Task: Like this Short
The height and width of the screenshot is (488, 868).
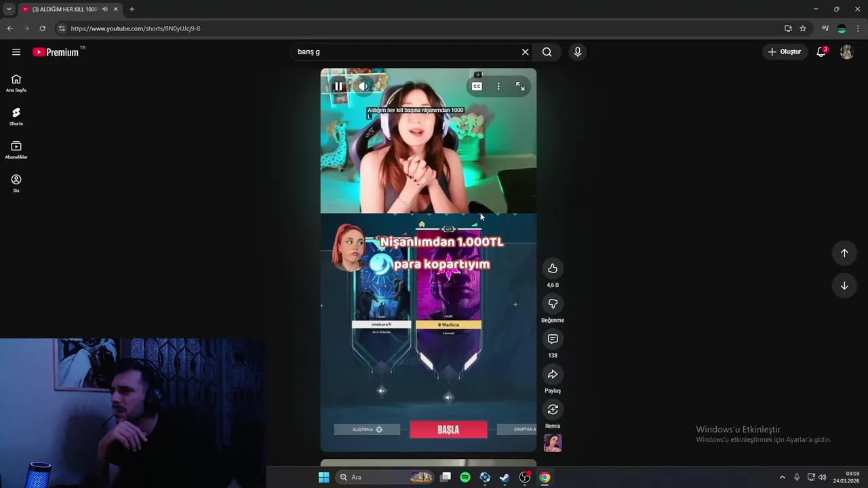Action: point(553,268)
